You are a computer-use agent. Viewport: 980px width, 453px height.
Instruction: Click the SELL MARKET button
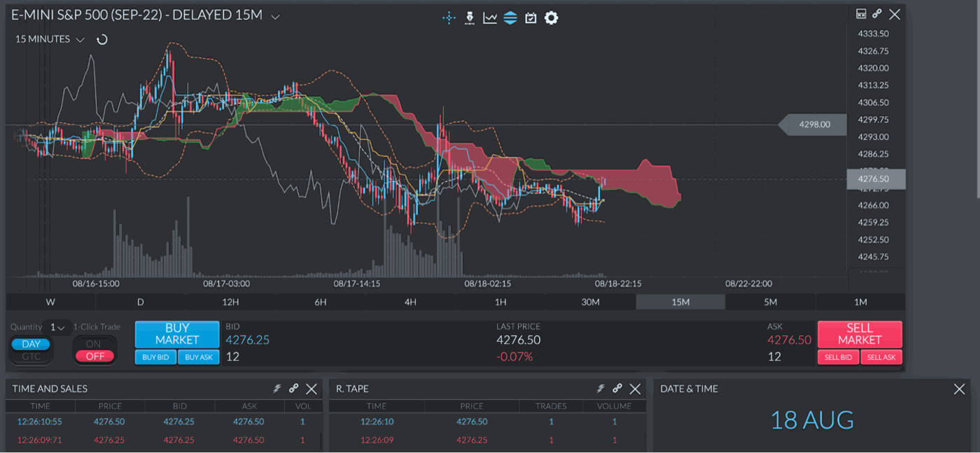(860, 334)
